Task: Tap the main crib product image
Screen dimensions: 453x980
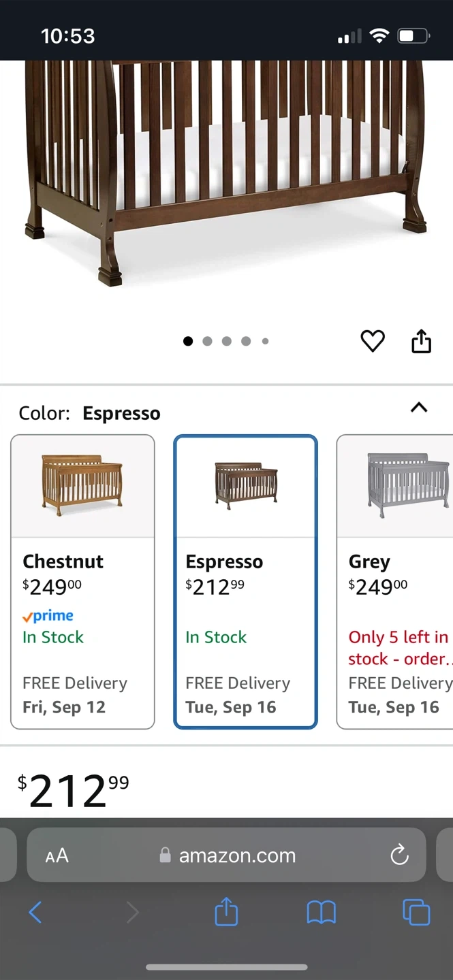Action: pyautogui.click(x=226, y=170)
